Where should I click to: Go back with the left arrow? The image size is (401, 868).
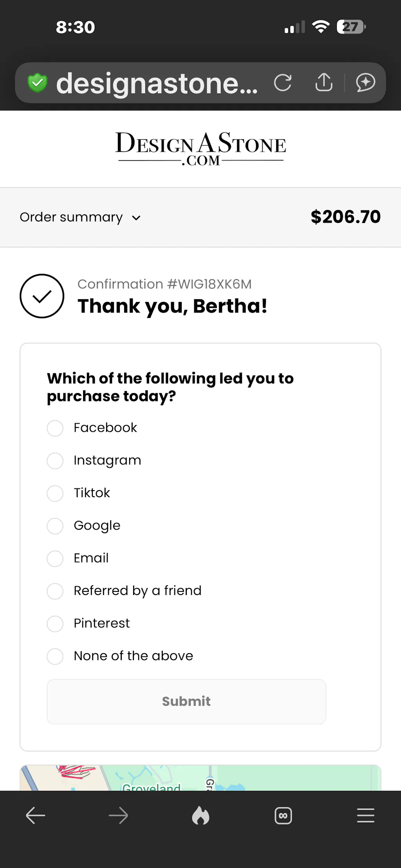36,816
